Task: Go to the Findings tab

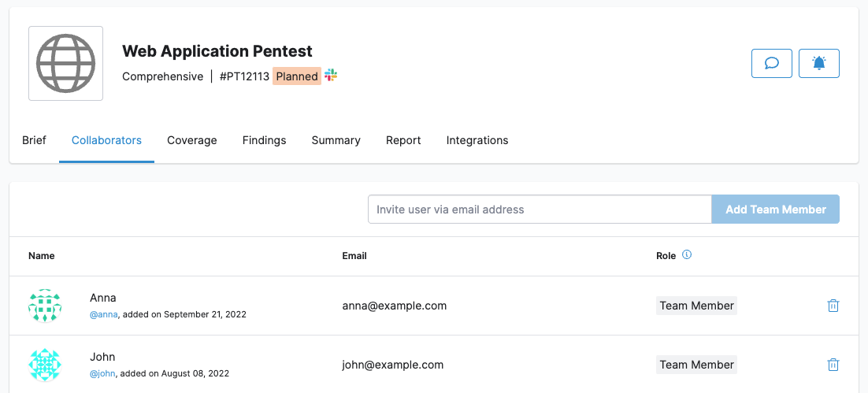Action: click(x=264, y=140)
